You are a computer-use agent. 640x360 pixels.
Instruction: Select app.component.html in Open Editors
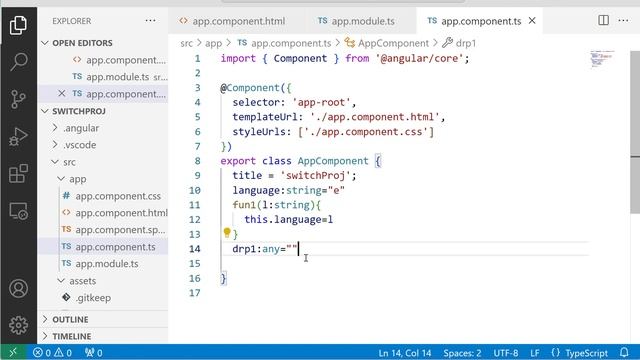126,60
